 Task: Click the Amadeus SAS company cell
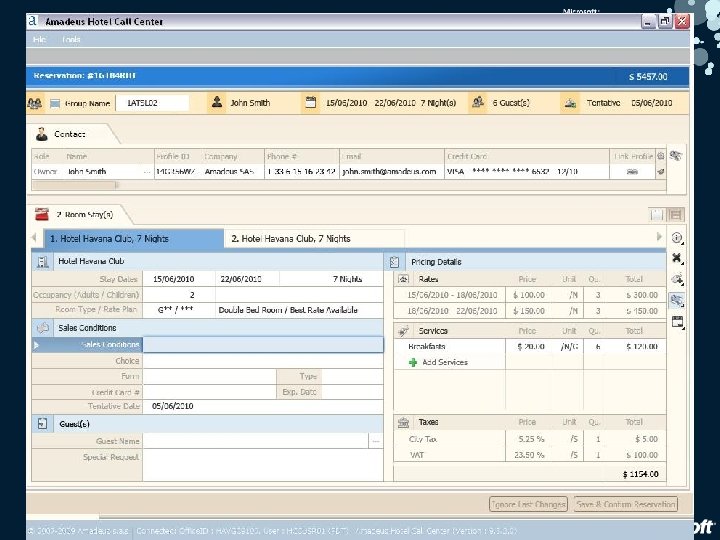(232, 172)
